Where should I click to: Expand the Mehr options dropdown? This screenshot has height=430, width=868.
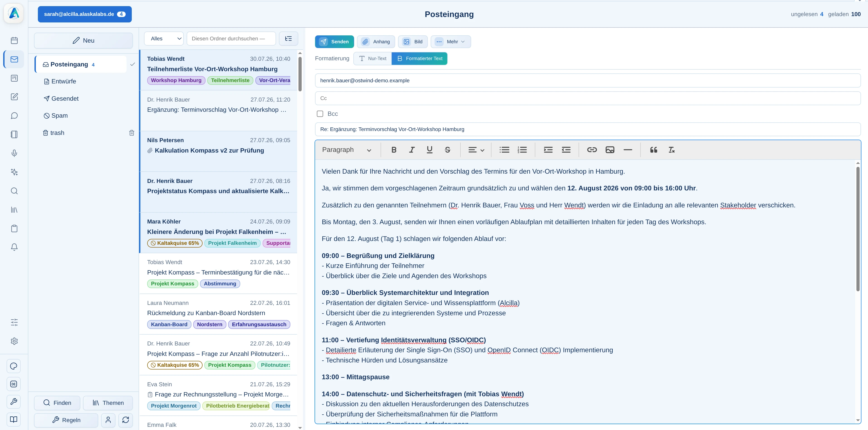451,42
